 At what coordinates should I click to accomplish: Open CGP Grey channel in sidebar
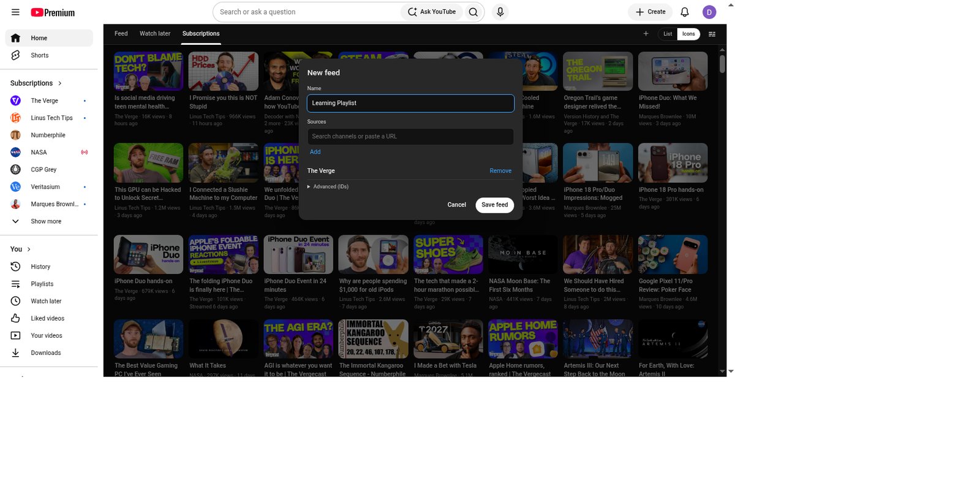49,169
